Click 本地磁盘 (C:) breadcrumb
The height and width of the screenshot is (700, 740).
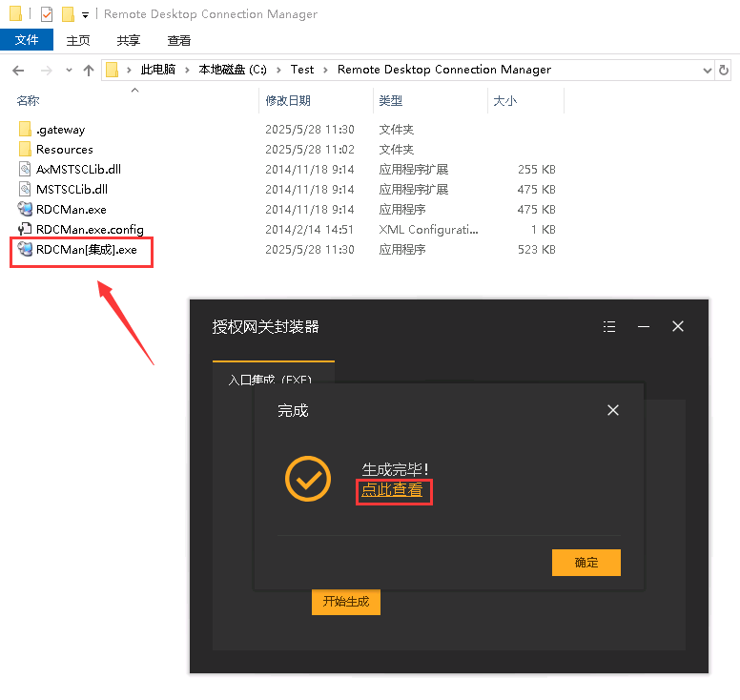tap(232, 70)
